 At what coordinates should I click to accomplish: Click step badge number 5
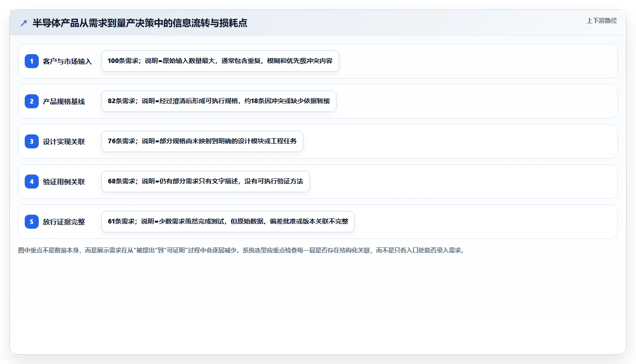coord(32,222)
